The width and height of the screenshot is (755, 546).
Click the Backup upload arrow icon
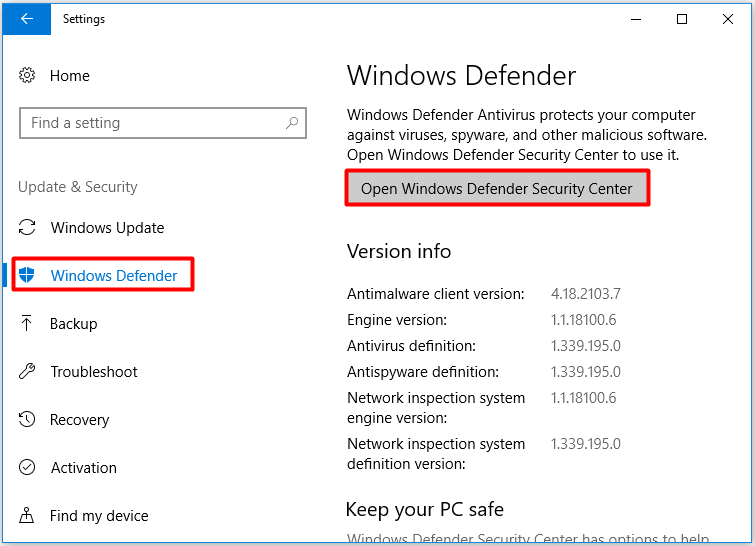click(x=26, y=323)
